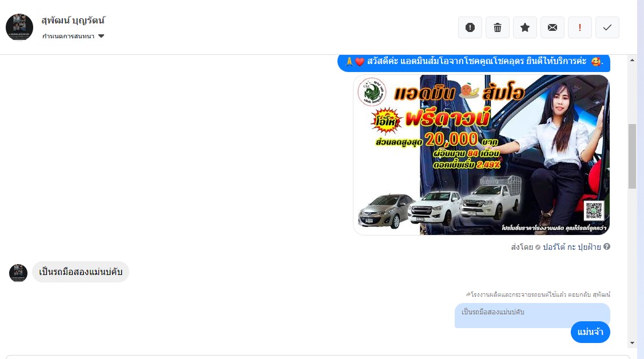Mark conversation done with checkmark icon
Screen dimensions: 644x359
[607, 27]
